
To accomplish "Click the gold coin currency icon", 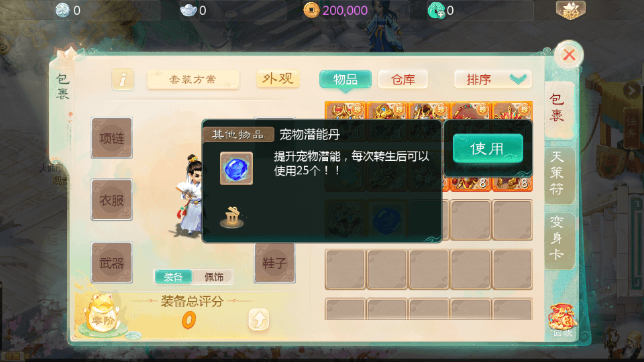I will (x=311, y=10).
